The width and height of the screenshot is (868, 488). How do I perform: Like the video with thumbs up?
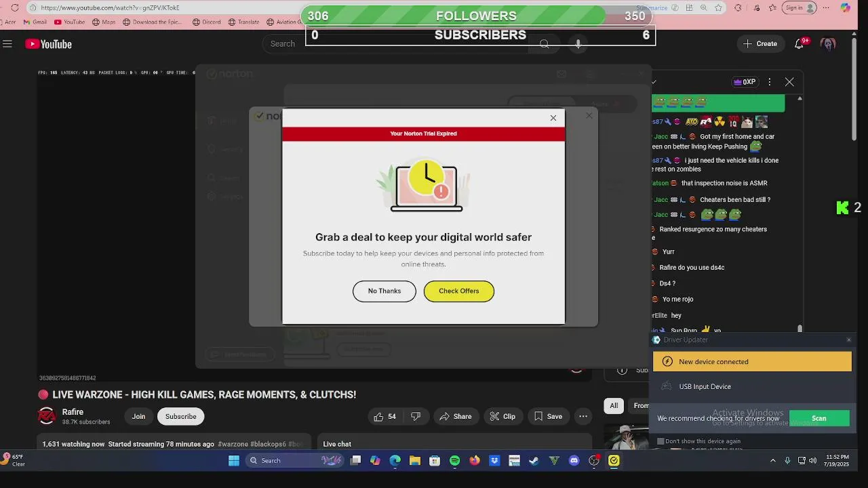384,416
